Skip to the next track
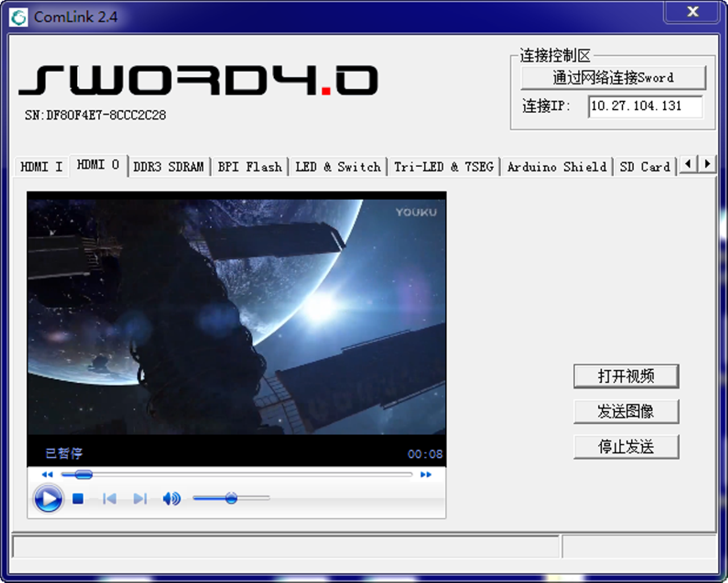 [140, 499]
